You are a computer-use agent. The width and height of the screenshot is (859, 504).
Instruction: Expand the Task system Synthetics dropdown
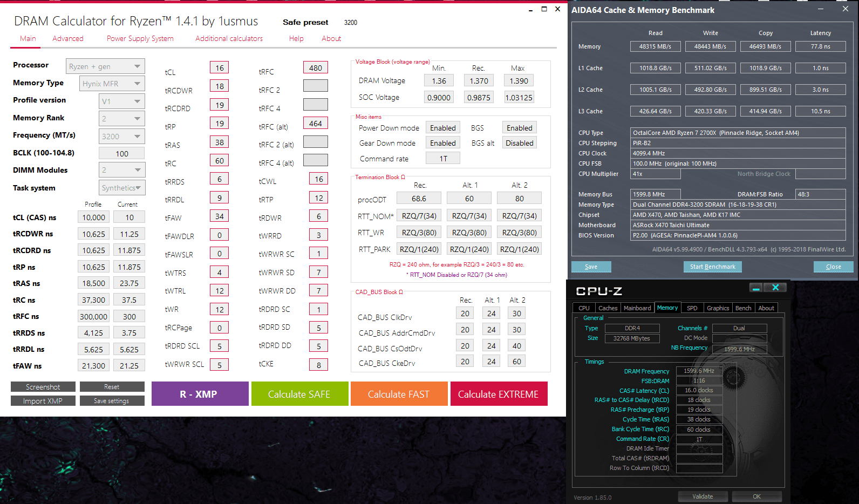point(122,187)
